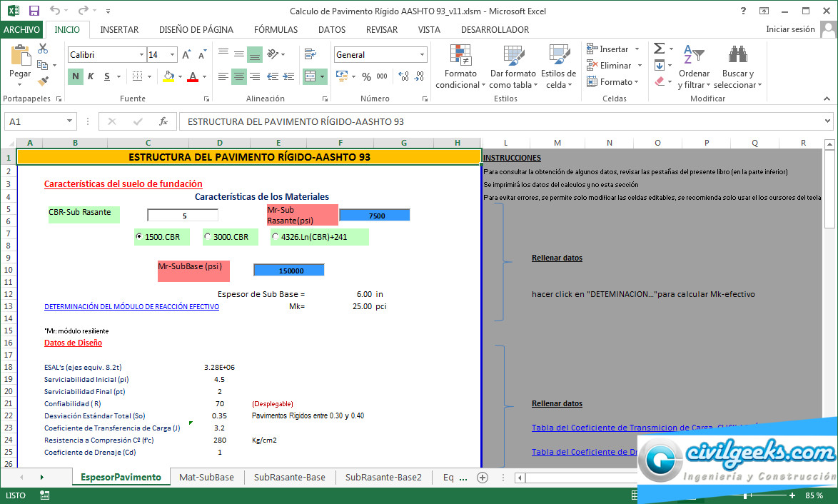Click the save icon in quick access toolbar
The width and height of the screenshot is (838, 504).
pos(34,11)
